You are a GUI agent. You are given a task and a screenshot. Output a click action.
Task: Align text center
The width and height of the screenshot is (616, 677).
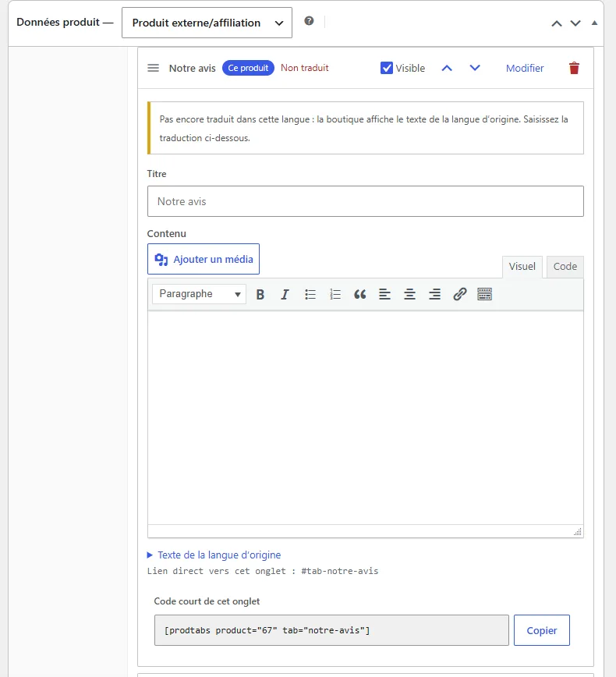coord(409,295)
